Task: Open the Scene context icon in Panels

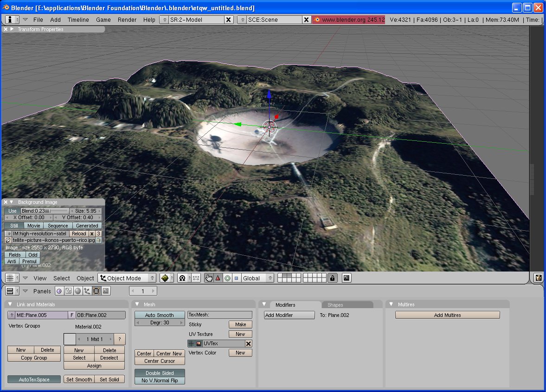Action: (x=106, y=291)
